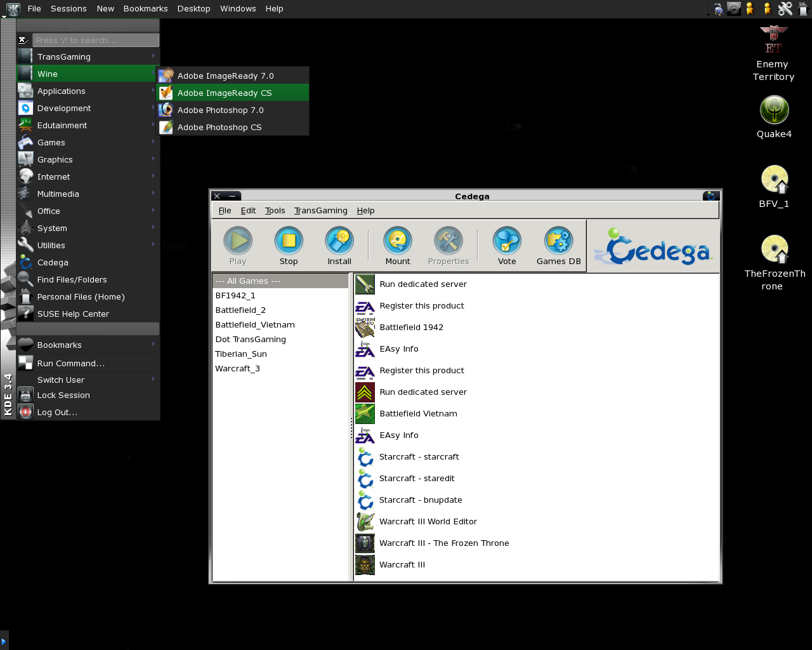812x650 pixels.
Task: Click the Vote toolbar icon
Action: click(507, 246)
